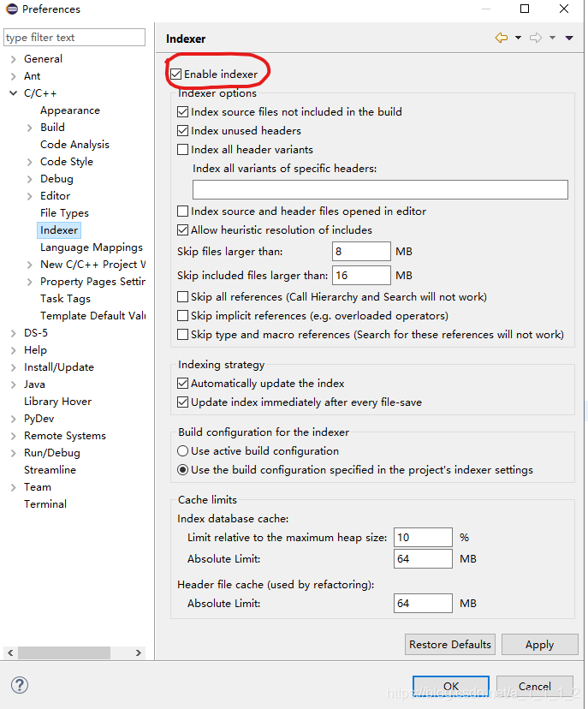Enable Index source and header files opened in editor

click(182, 212)
